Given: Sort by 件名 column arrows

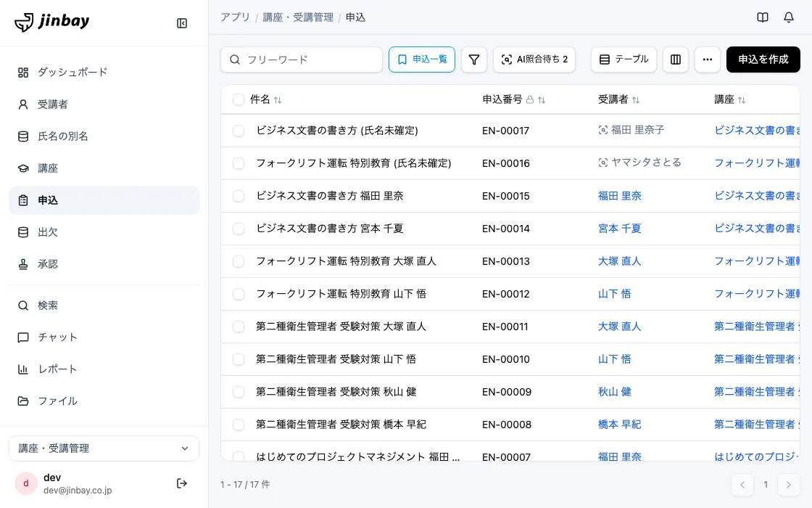Looking at the screenshot, I should point(278,100).
